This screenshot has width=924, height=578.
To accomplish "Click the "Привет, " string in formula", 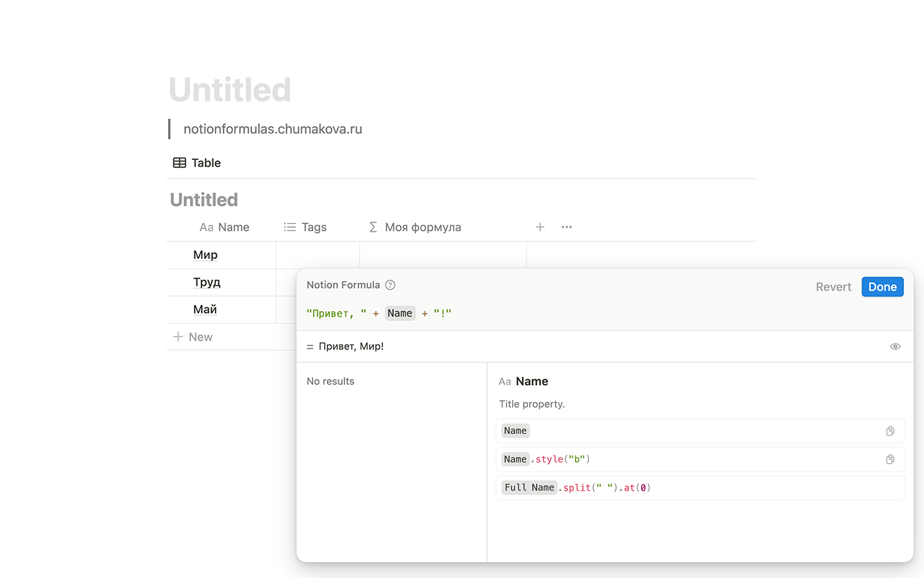I will tap(336, 313).
